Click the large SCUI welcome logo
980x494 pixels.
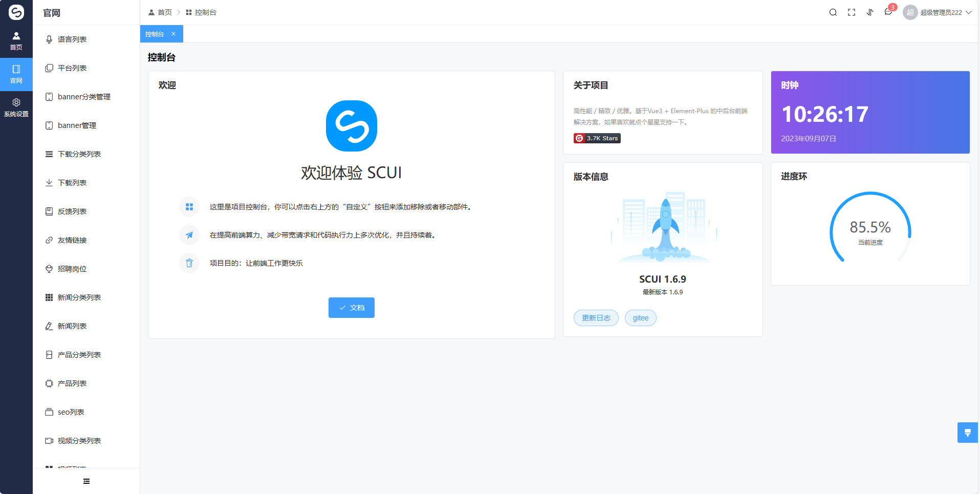pyautogui.click(x=352, y=126)
